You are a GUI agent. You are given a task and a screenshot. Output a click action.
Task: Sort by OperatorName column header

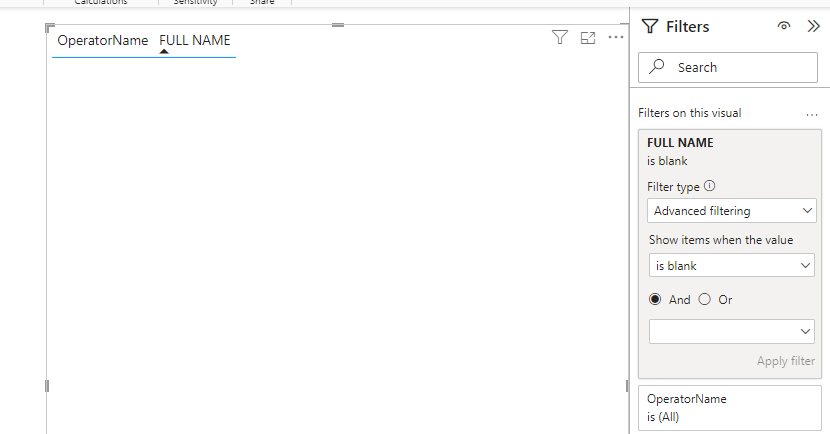tap(103, 40)
